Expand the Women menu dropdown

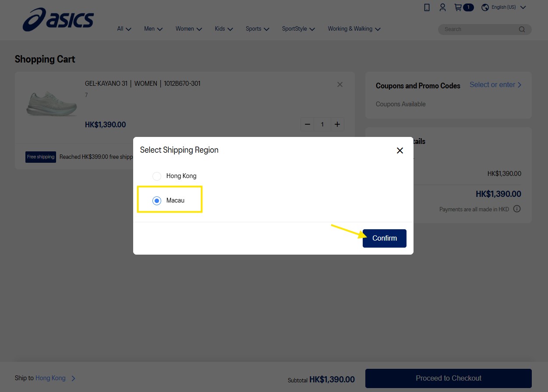pyautogui.click(x=189, y=29)
